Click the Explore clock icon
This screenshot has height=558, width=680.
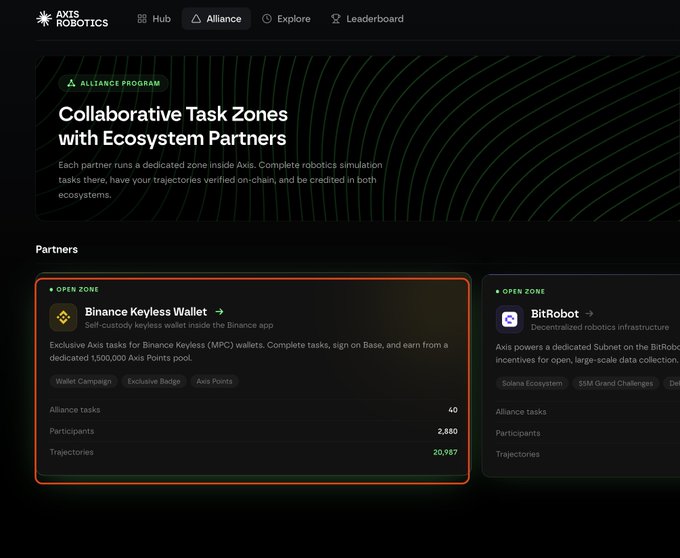267,19
